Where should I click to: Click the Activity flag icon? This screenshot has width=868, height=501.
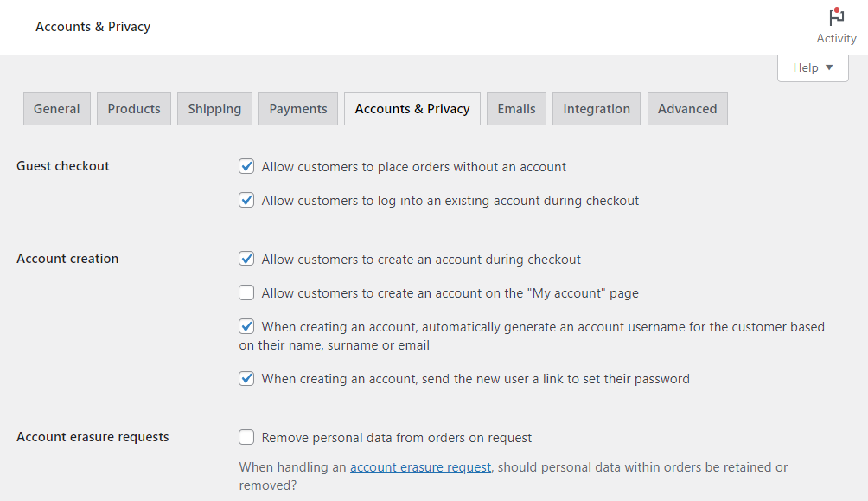click(x=835, y=16)
